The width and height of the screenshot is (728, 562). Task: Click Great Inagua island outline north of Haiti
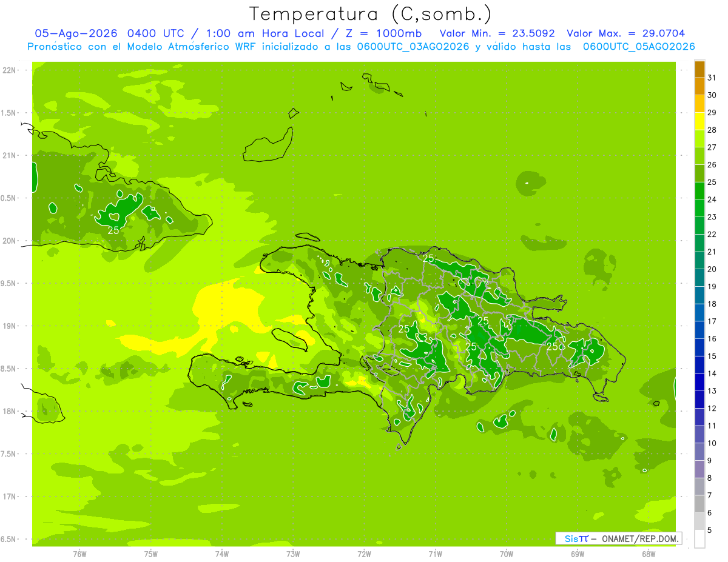(x=268, y=145)
